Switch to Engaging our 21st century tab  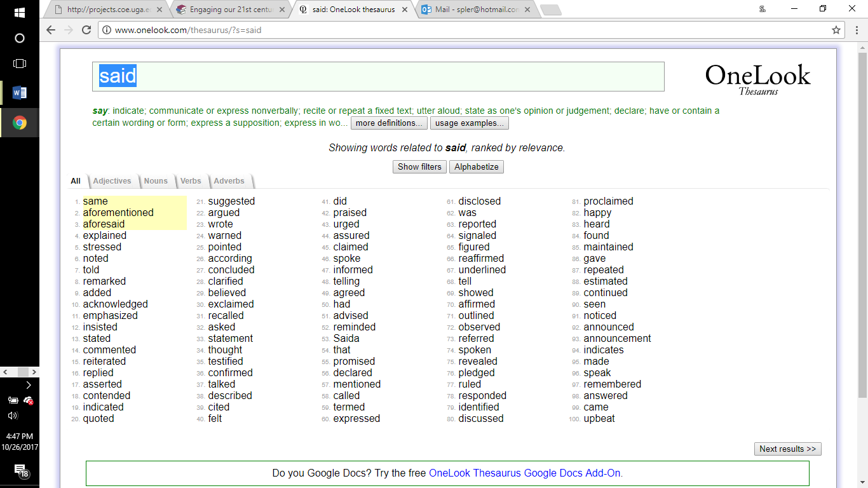pyautogui.click(x=231, y=10)
